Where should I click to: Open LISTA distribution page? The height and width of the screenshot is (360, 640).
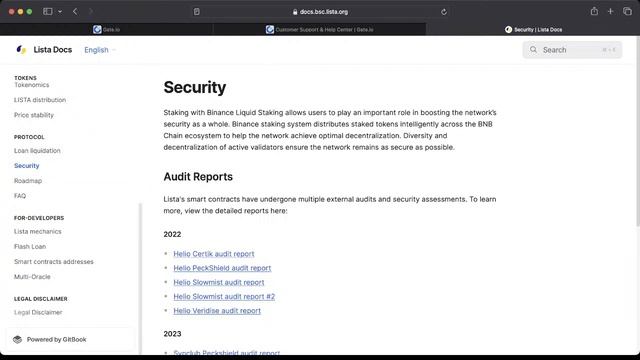click(40, 100)
